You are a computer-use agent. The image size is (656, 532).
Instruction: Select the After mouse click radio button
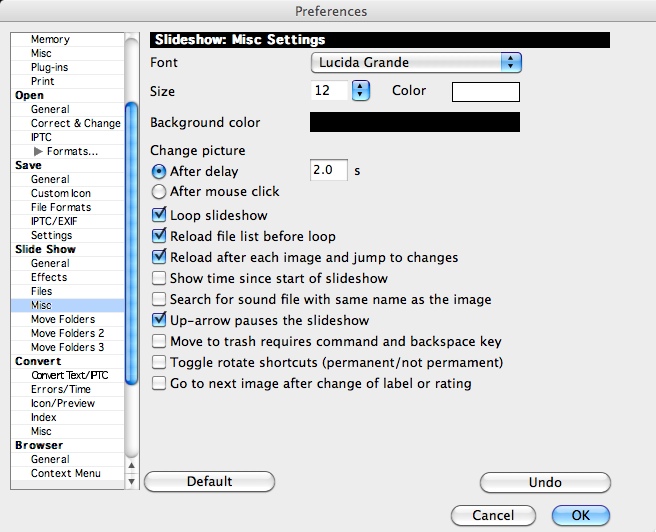[x=159, y=192]
